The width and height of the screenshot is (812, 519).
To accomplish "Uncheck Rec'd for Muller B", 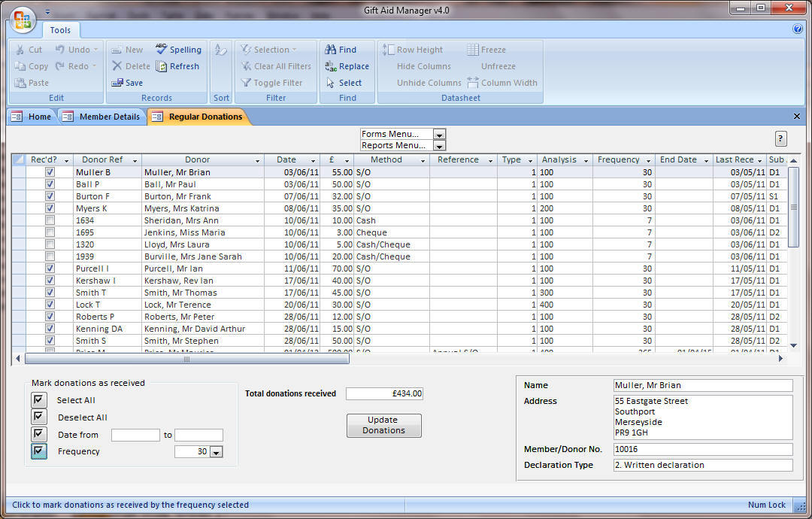I will tap(50, 171).
